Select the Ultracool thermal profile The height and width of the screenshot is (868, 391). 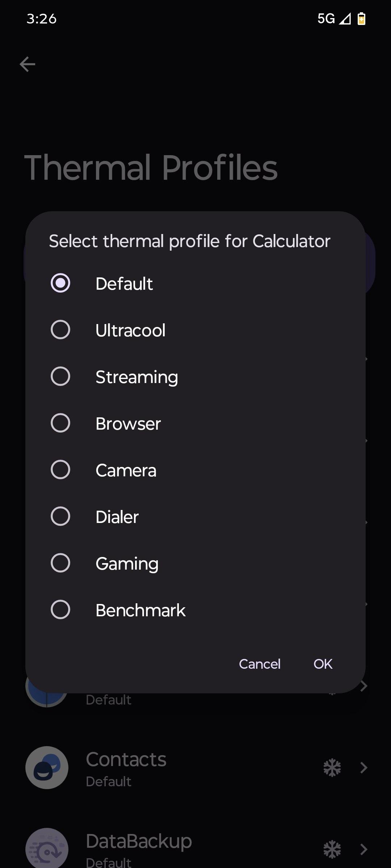pyautogui.click(x=60, y=329)
